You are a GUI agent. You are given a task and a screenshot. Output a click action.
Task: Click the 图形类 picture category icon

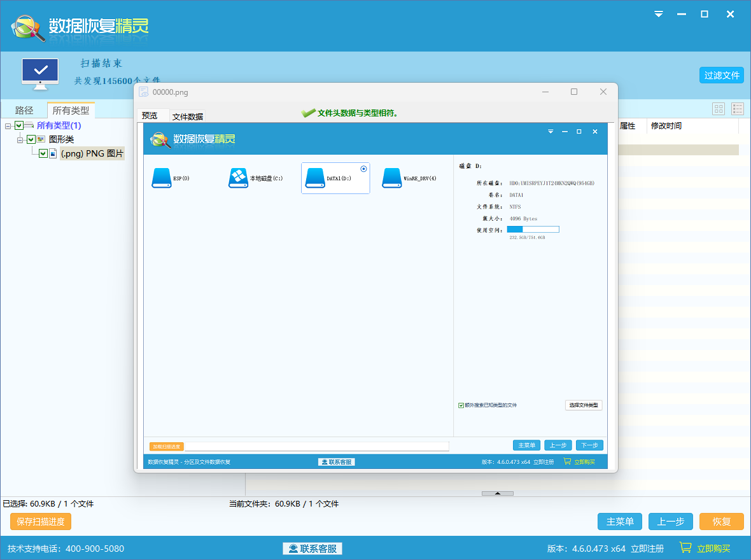click(41, 139)
